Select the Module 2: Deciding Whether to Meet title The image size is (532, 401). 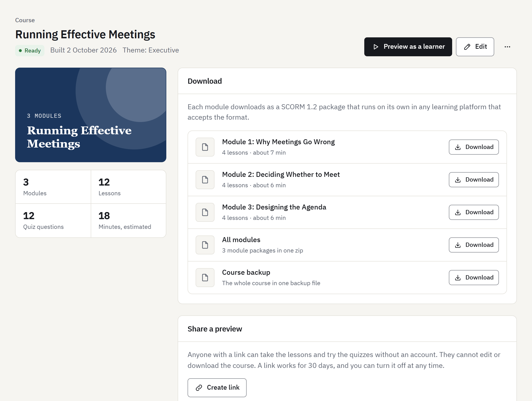pyautogui.click(x=281, y=174)
